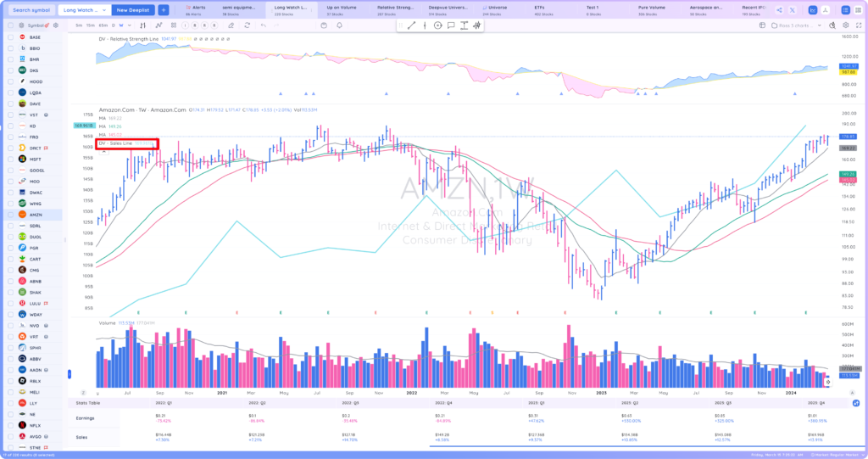Image resolution: width=868 pixels, height=459 pixels.
Task: Click the plus button to add a deeplist
Action: tap(164, 10)
